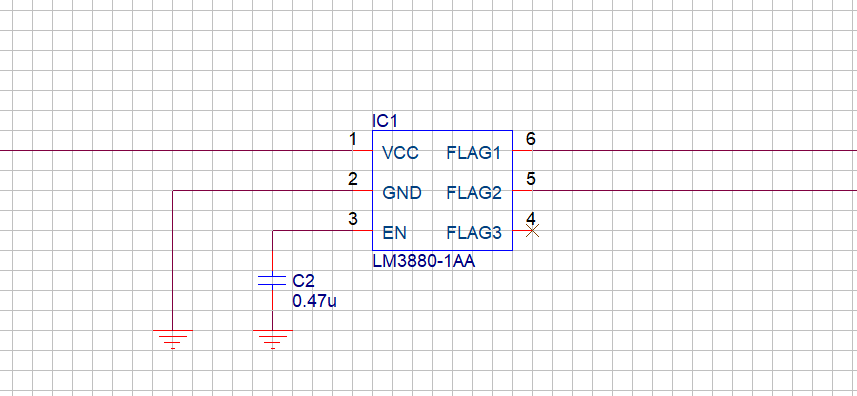This screenshot has height=396, width=857.
Task: Select the wire leaving the FLAG1 pin
Action: click(x=694, y=150)
